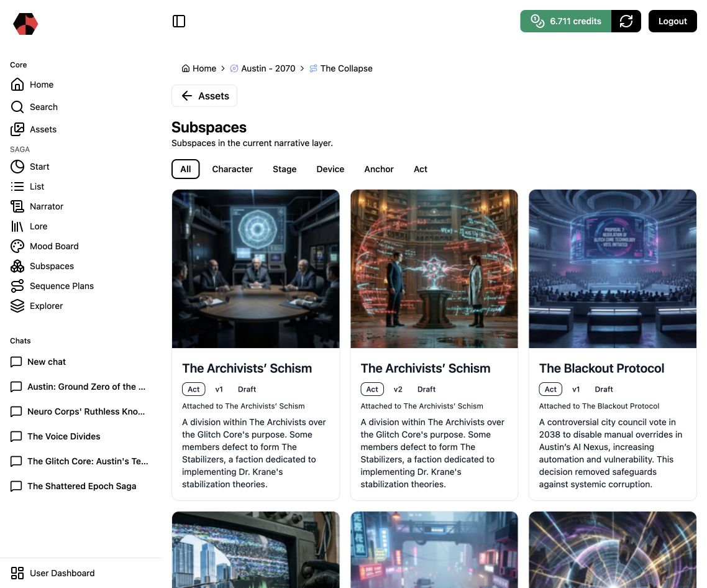Filter subspaces by Character
Screen dimensions: 707x588
(x=232, y=169)
